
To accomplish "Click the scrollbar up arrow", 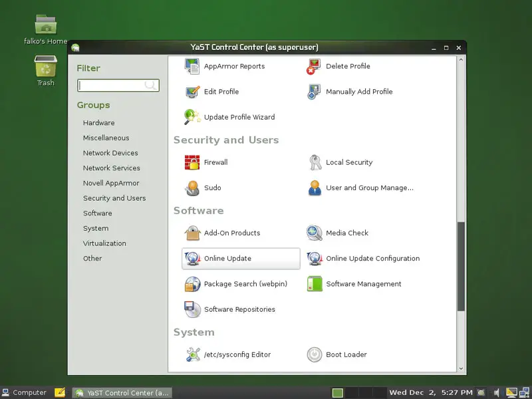I will (461, 60).
